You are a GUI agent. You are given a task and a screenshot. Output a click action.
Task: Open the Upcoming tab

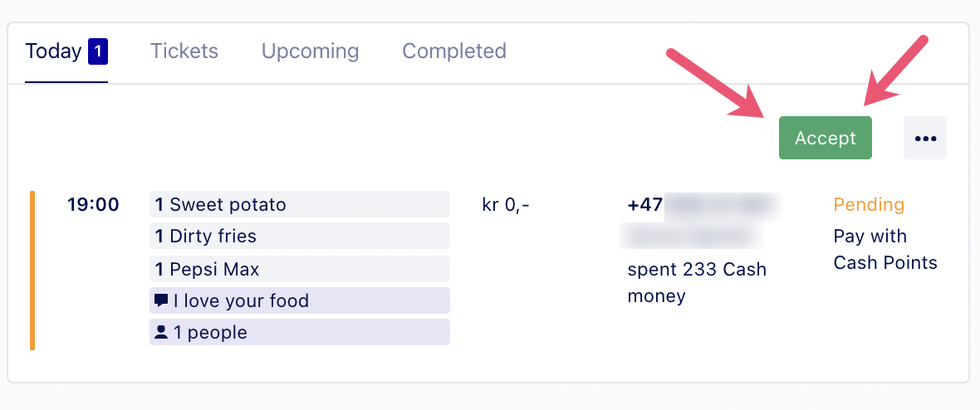310,51
